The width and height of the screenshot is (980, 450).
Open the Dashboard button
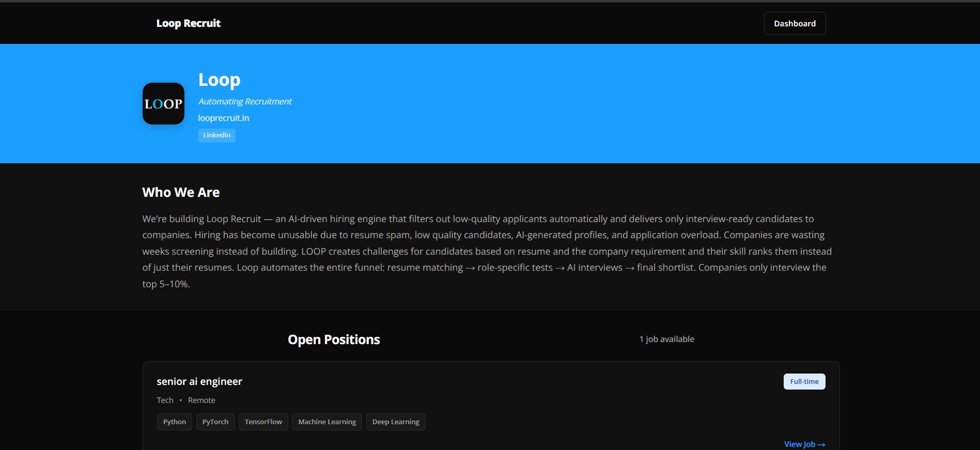point(795,23)
